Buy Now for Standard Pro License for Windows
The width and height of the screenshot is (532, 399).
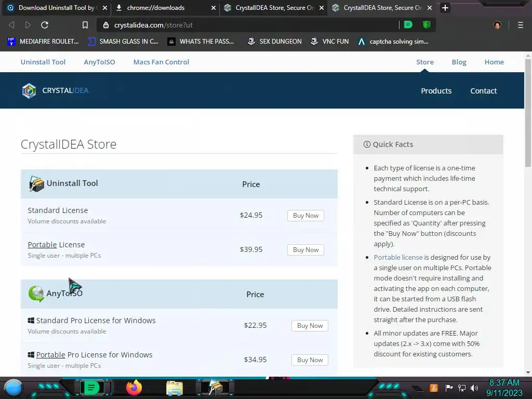coord(310,326)
